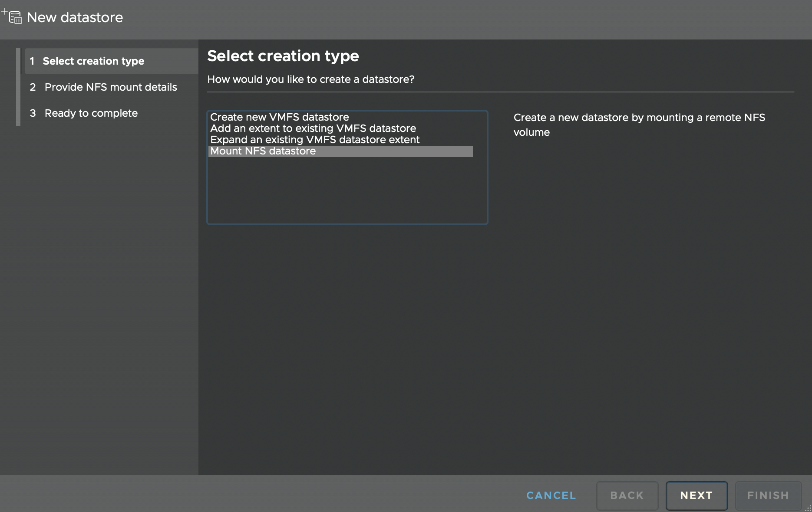Click the dialog resize handle corner

808,508
